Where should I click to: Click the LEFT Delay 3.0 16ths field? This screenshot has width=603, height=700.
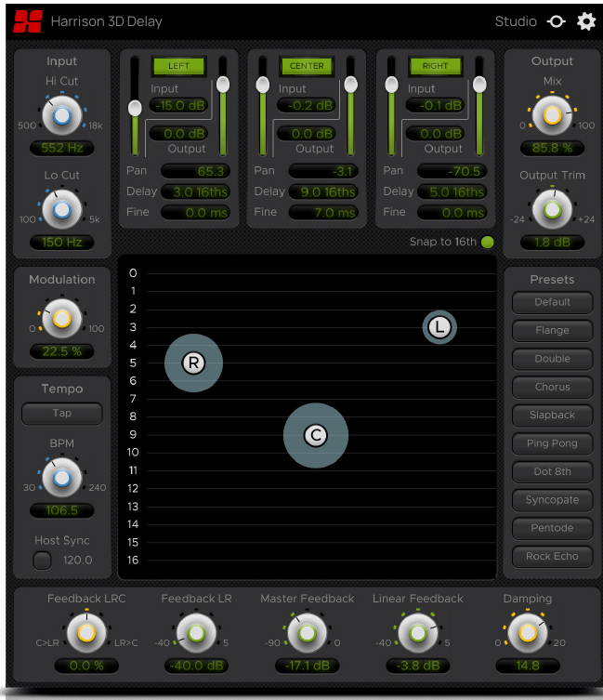(x=195, y=192)
